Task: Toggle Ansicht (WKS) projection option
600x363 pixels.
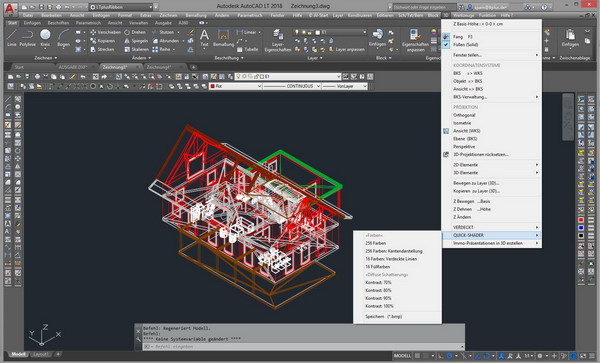Action: (x=466, y=131)
